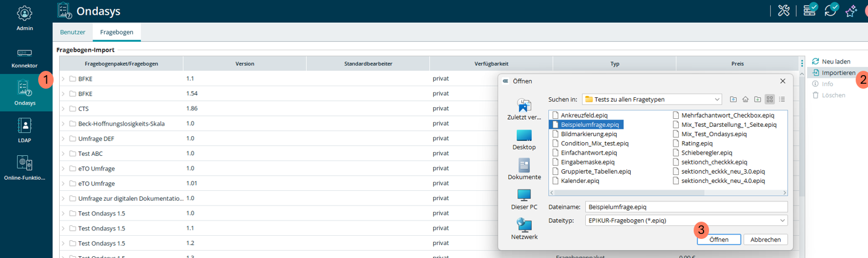Open table column options three-dot menu
Viewport: 868px width, 258px height.
(x=801, y=63)
